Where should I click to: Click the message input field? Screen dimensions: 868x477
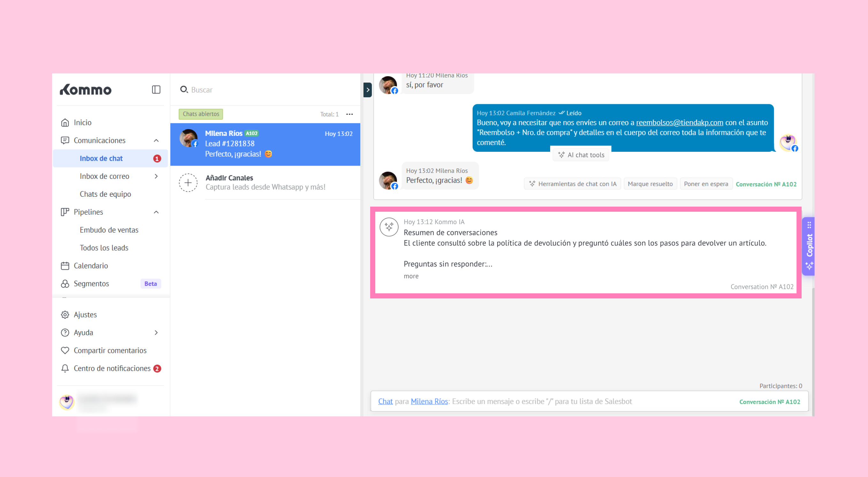coord(590,401)
